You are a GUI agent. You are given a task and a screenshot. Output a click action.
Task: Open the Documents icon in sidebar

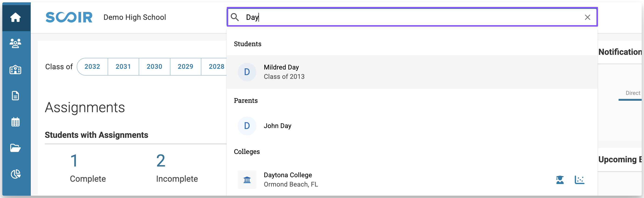[x=16, y=96]
